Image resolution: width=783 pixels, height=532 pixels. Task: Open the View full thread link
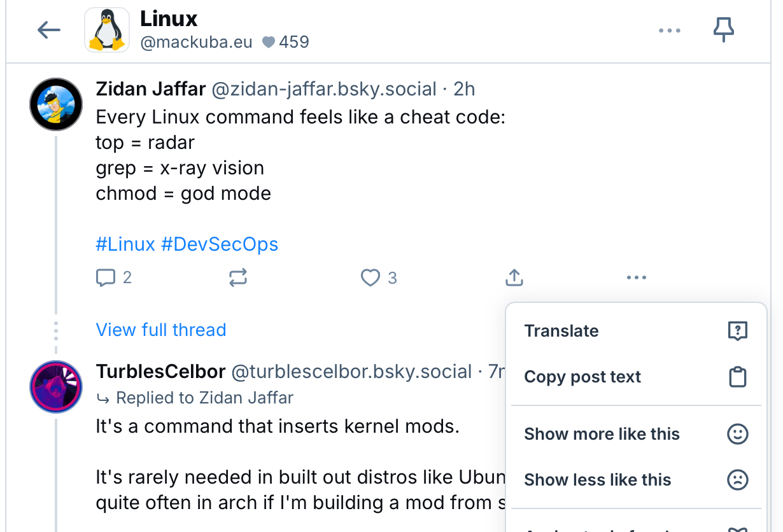click(x=161, y=330)
